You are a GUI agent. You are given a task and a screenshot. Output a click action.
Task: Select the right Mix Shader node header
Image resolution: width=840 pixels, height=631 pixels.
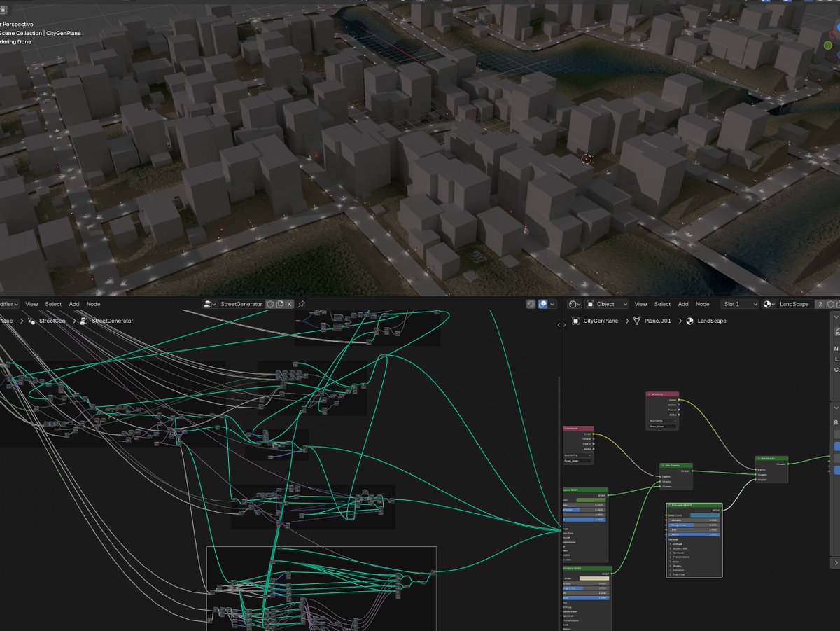[771, 459]
